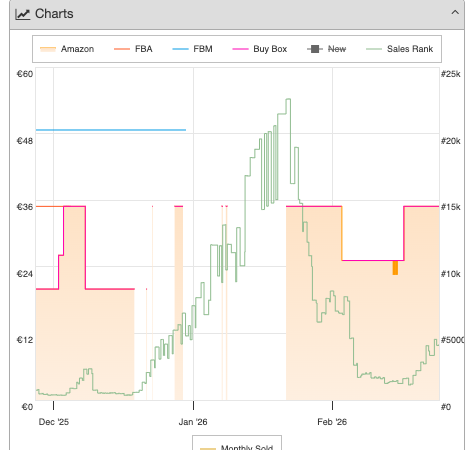The height and width of the screenshot is (450, 474).
Task: Click the #15k rank axis label
Action: click(451, 207)
